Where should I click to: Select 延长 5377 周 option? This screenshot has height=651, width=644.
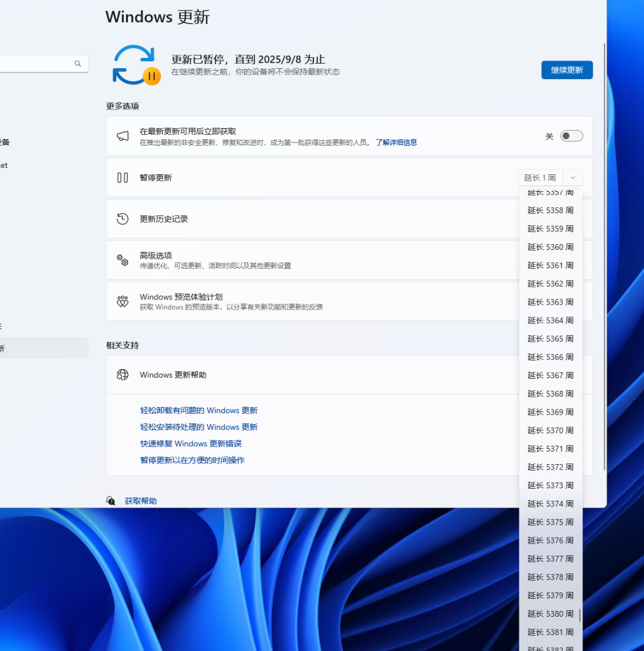551,559
